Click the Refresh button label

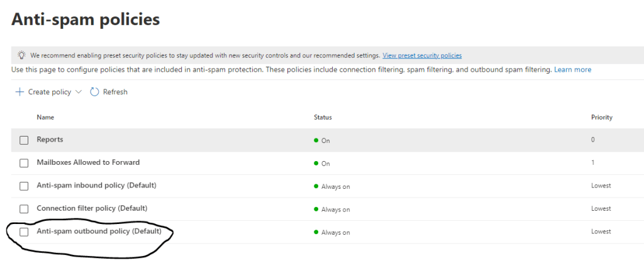(115, 92)
